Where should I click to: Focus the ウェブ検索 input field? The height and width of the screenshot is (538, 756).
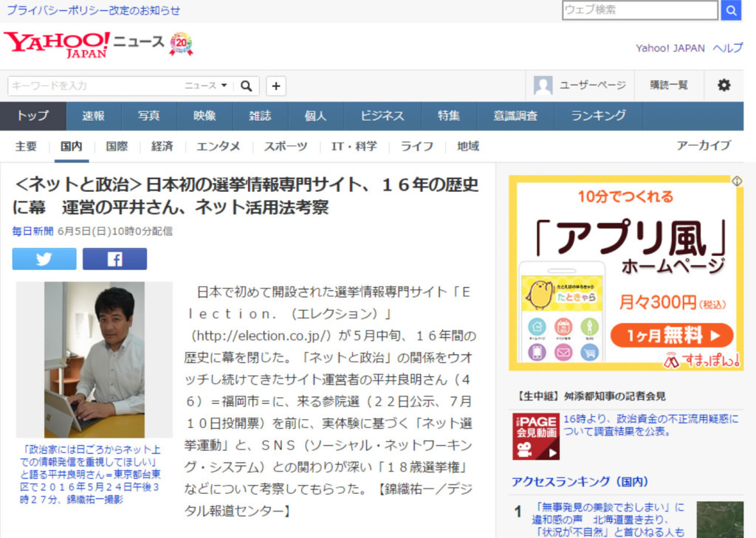[x=639, y=10]
